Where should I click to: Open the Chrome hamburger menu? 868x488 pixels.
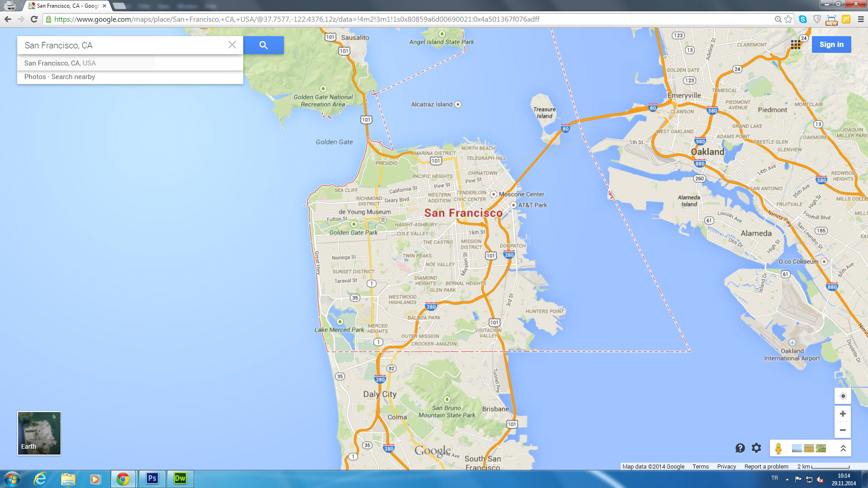[861, 19]
